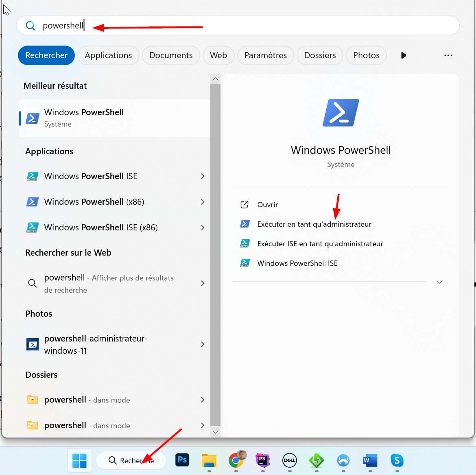476x475 pixels.
Task: Click the search box containing powershell
Action: click(244, 26)
